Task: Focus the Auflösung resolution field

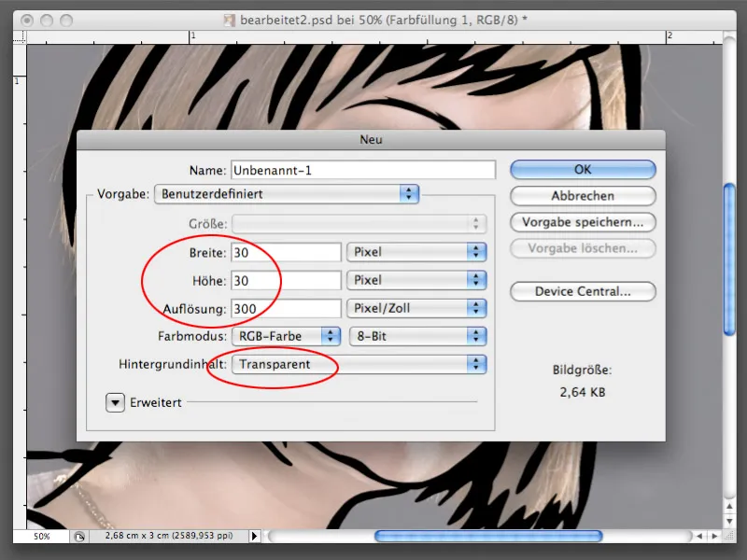Action: click(287, 309)
